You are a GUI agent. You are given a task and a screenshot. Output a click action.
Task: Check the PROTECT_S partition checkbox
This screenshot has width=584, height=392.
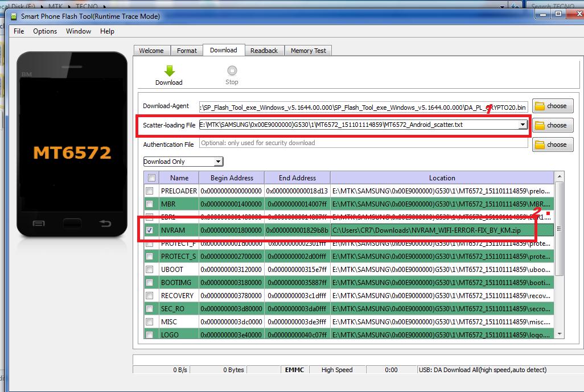click(149, 257)
